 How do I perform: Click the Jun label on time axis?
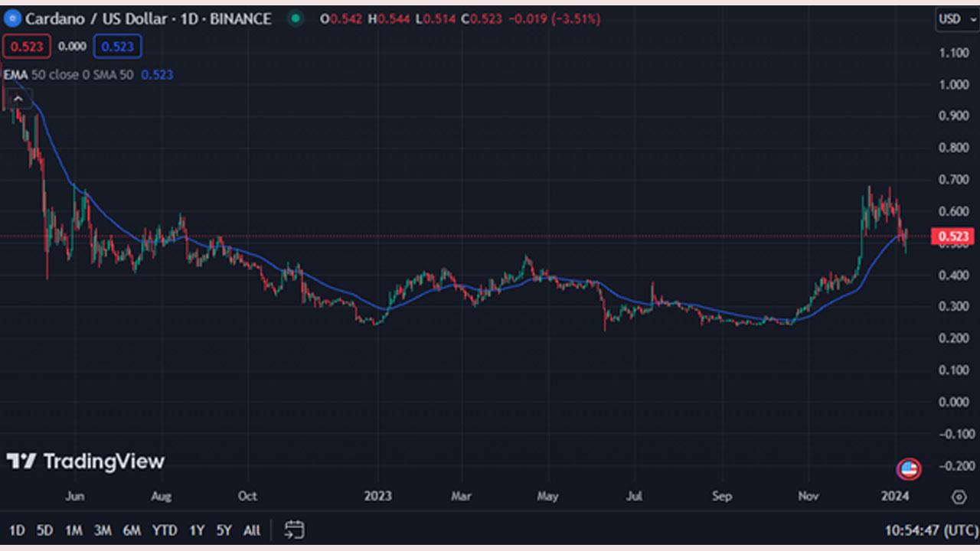[75, 496]
